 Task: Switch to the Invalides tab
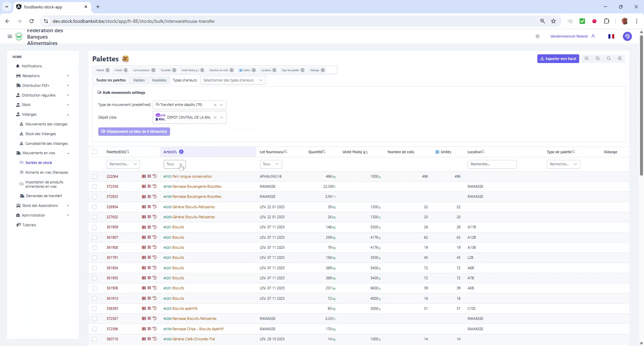click(159, 80)
